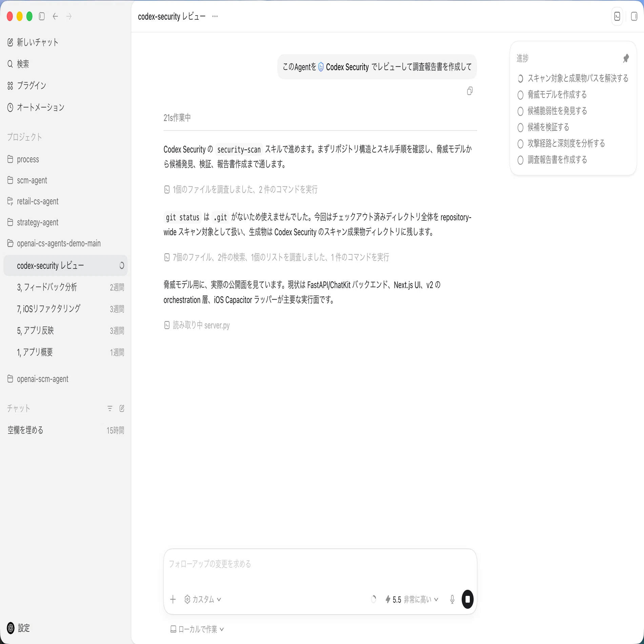Expand the 1個のファイルを調査しました activity row

pyautogui.click(x=241, y=189)
